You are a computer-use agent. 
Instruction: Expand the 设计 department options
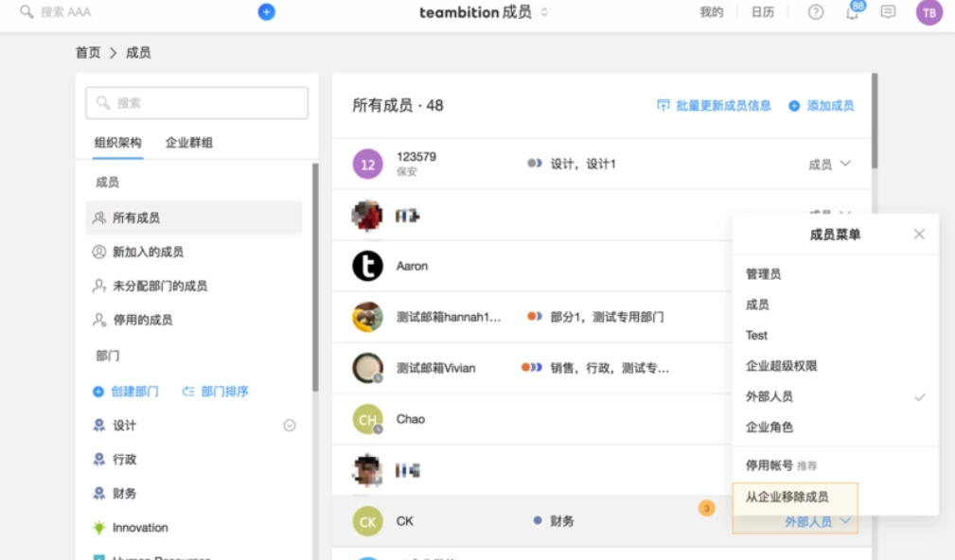point(290,426)
